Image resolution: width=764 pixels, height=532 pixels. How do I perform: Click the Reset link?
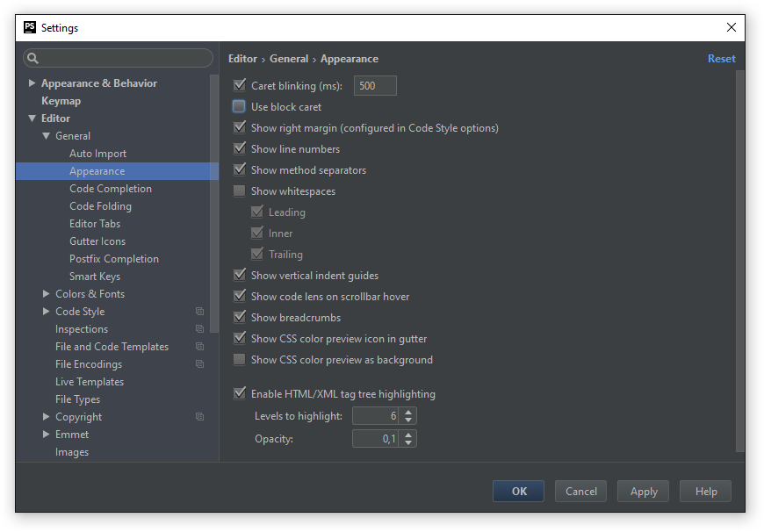(721, 59)
